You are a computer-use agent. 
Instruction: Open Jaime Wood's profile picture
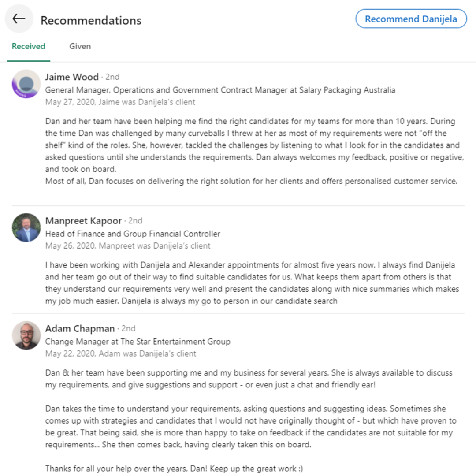pyautogui.click(x=26, y=84)
